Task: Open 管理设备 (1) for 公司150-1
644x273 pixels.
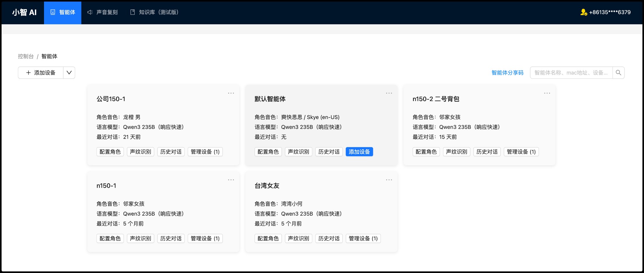Action: [205, 152]
